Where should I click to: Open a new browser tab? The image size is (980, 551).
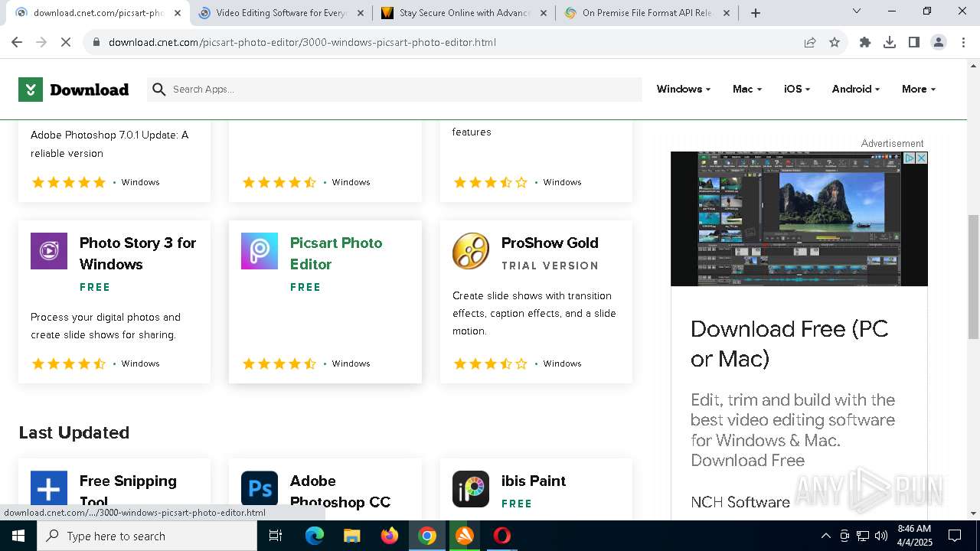coord(756,13)
